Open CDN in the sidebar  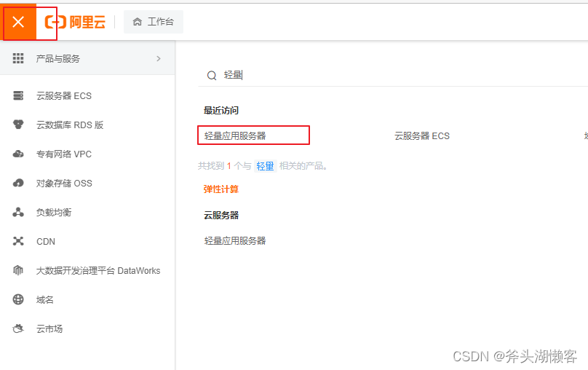[46, 241]
